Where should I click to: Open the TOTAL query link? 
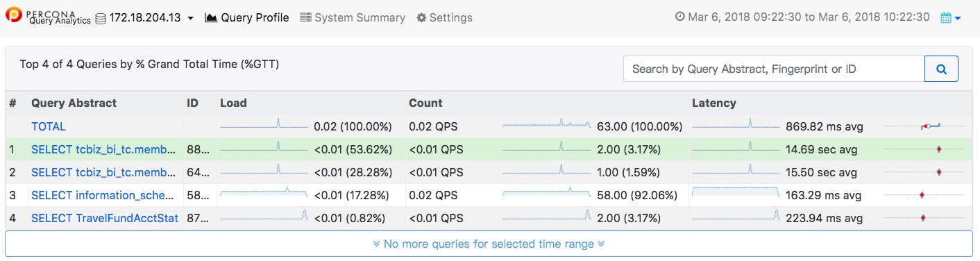coord(49,126)
